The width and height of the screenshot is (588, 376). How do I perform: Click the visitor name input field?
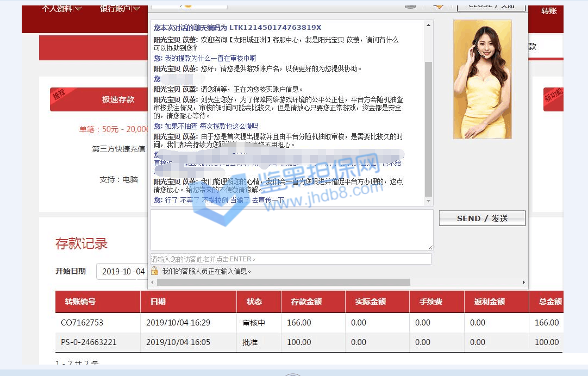point(291,259)
